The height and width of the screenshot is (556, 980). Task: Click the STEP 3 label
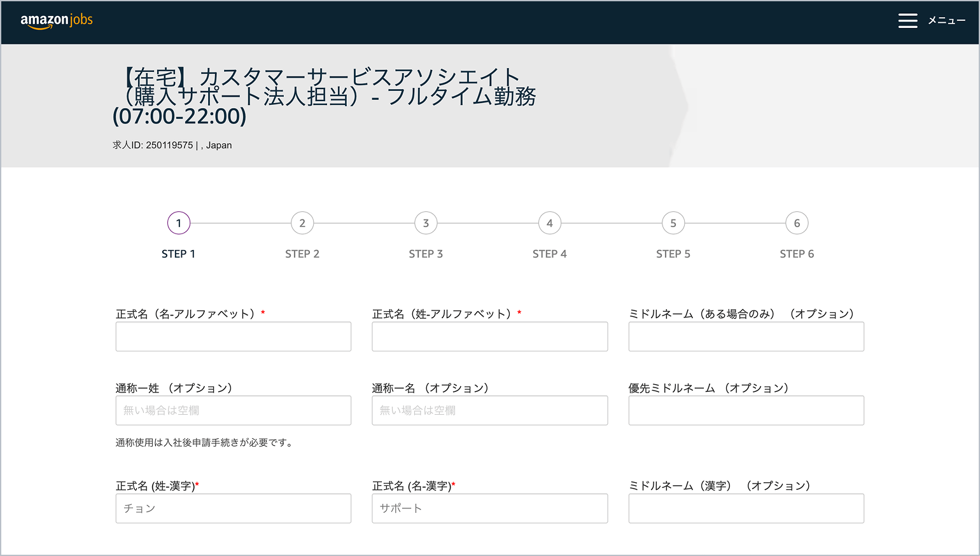(426, 254)
